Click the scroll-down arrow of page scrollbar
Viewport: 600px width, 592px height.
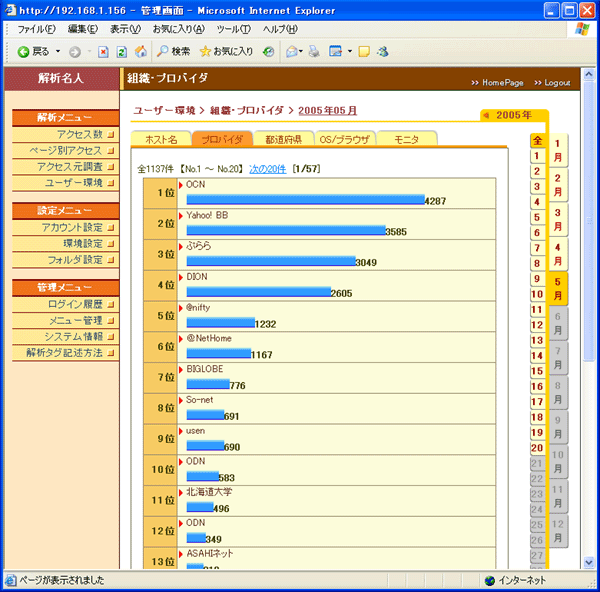click(x=589, y=563)
